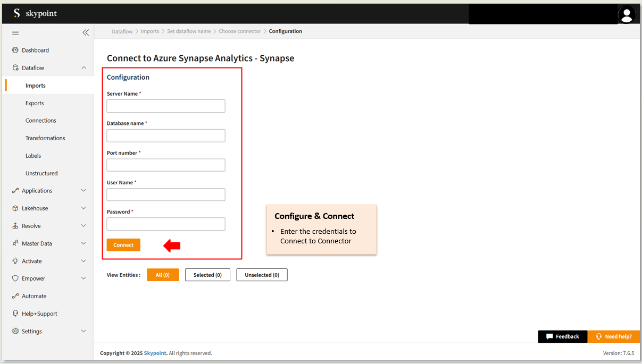Click the Dashboard icon in sidebar
Image resolution: width=642 pixels, height=364 pixels.
[x=15, y=50]
